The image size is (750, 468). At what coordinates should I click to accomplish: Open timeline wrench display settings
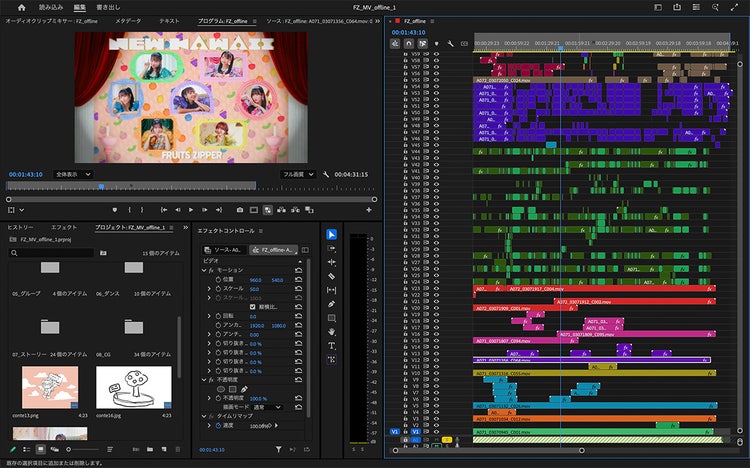(x=451, y=43)
